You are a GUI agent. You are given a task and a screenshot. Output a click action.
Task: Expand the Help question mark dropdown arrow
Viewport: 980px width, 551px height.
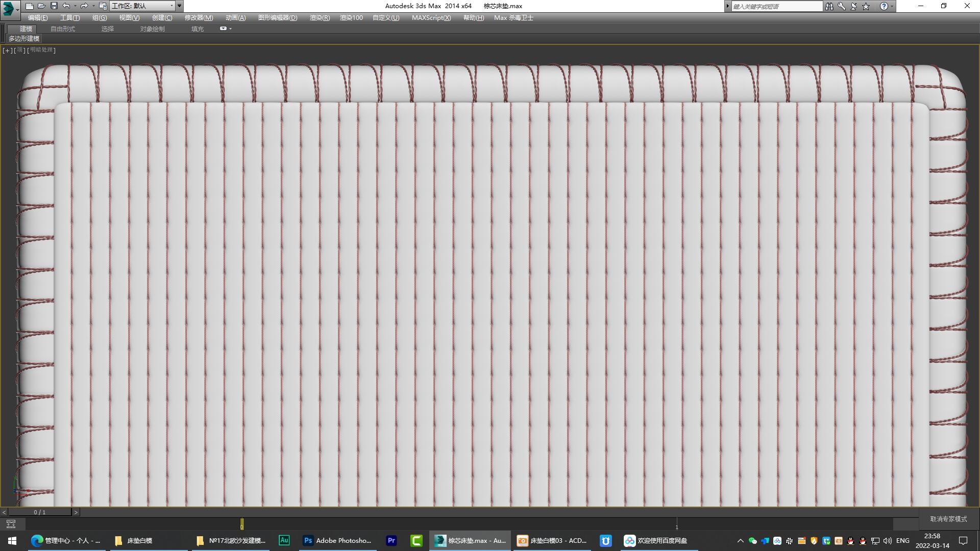(892, 6)
